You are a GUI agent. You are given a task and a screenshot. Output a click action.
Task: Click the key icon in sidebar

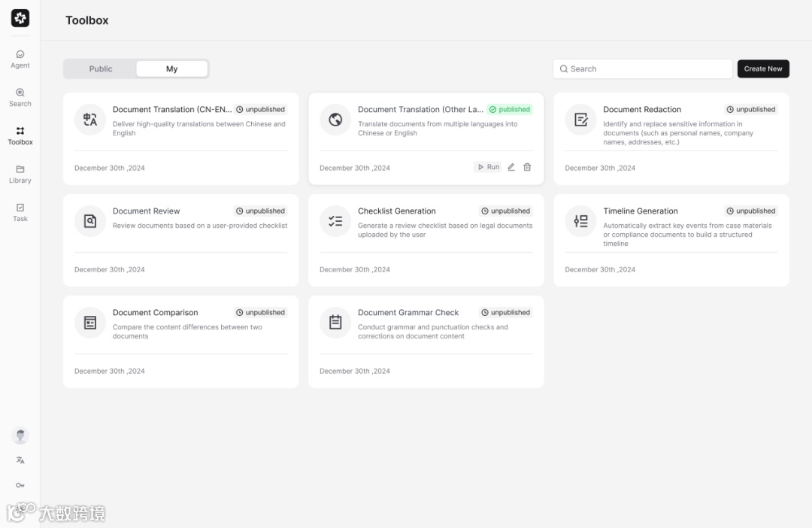tap(20, 485)
